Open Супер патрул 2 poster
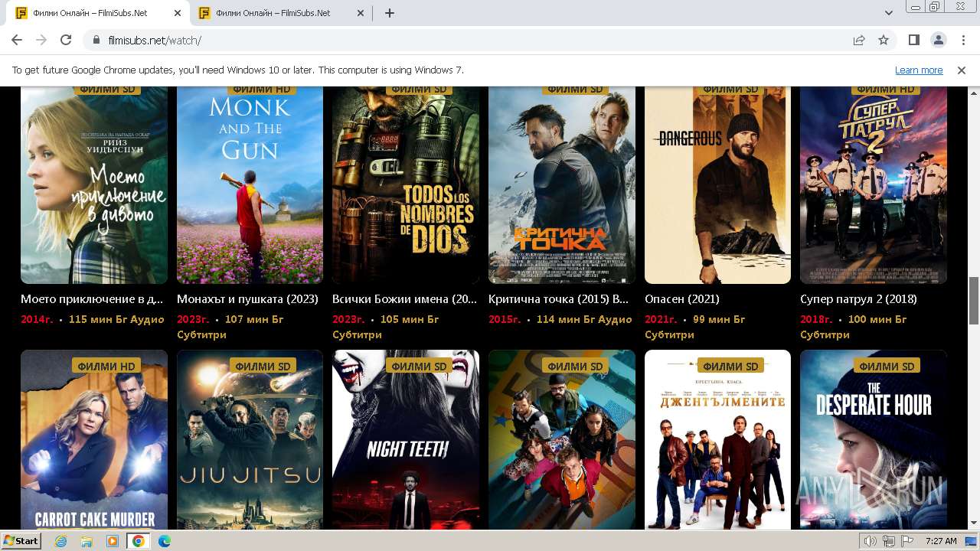 click(874, 184)
